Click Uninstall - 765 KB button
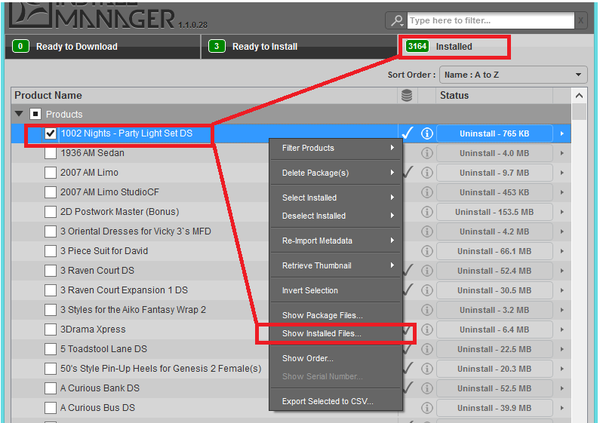The width and height of the screenshot is (600, 423). [494, 134]
